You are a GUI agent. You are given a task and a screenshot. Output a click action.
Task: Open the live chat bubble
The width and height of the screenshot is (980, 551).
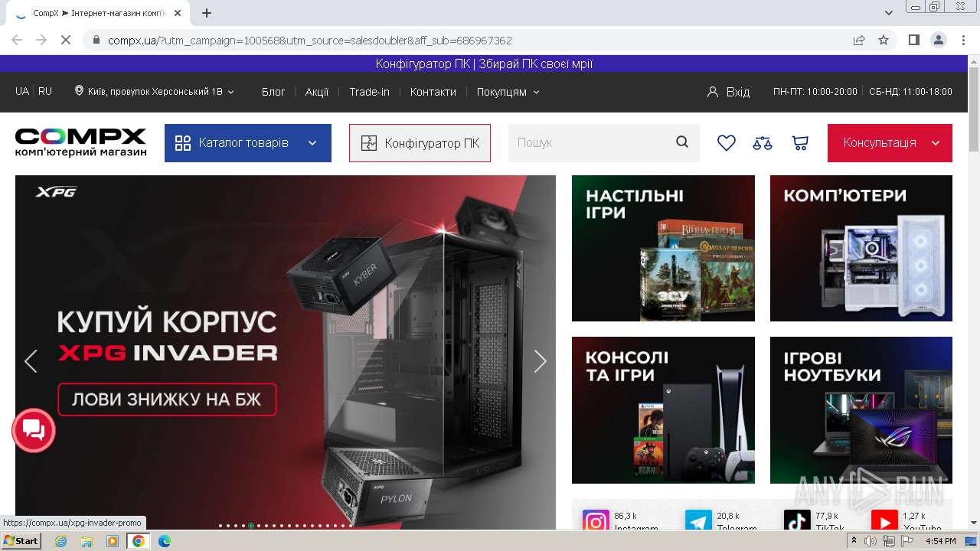click(x=34, y=430)
